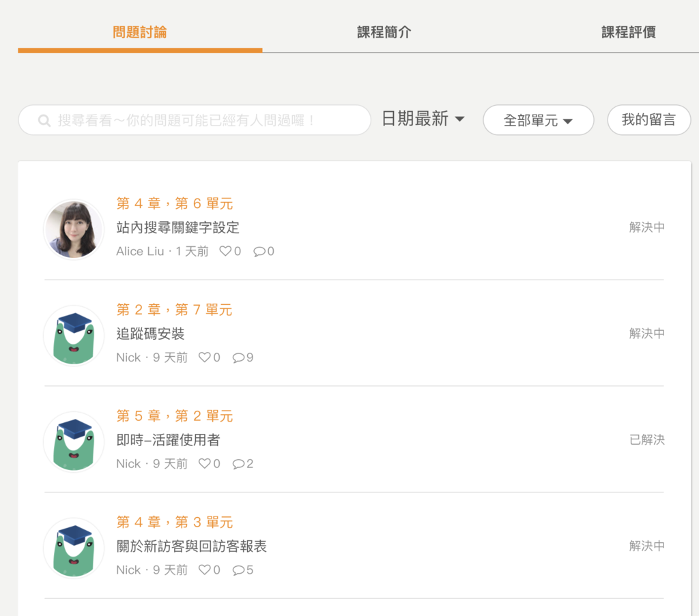Click Nick's avatar on 即時–活躍使用者 post
Image resolution: width=699 pixels, height=616 pixels.
pyautogui.click(x=74, y=442)
